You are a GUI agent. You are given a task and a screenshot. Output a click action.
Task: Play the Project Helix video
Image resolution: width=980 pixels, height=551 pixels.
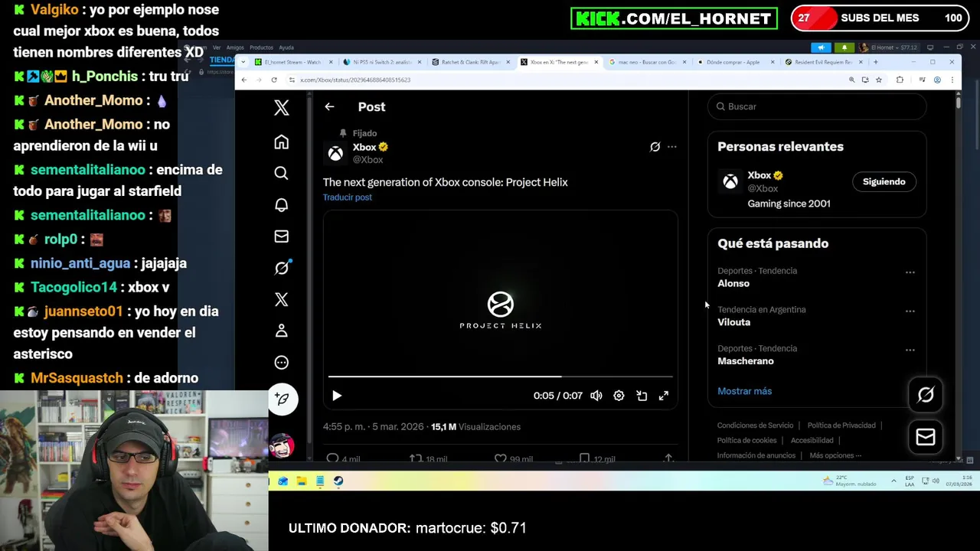[337, 396]
